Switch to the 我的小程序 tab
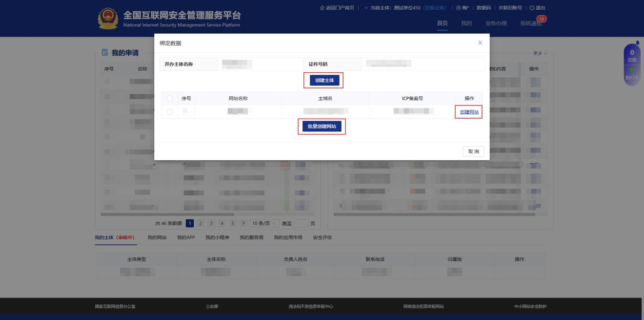This screenshot has height=320, width=644. click(217, 237)
